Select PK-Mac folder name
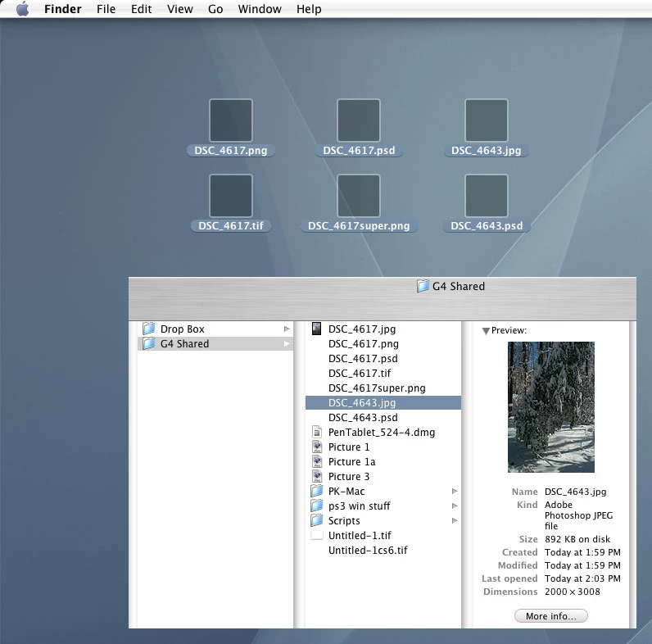Viewport: 652px width, 644px height. (346, 492)
